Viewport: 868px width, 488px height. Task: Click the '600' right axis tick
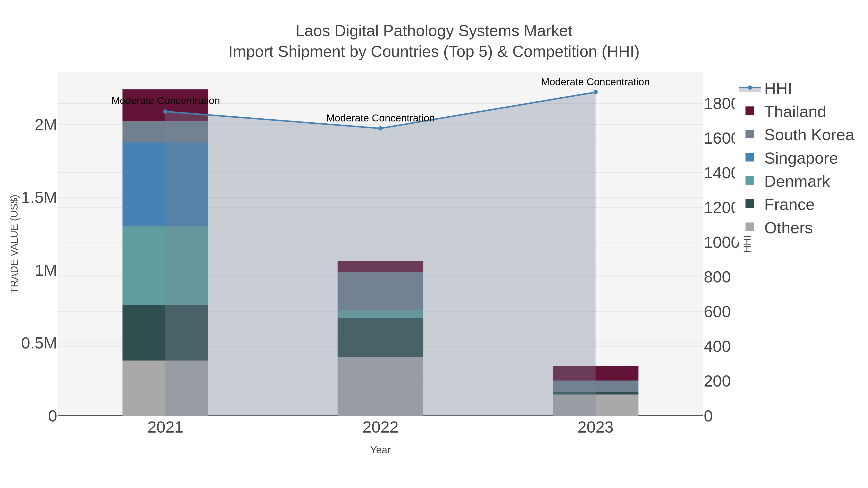[717, 312]
